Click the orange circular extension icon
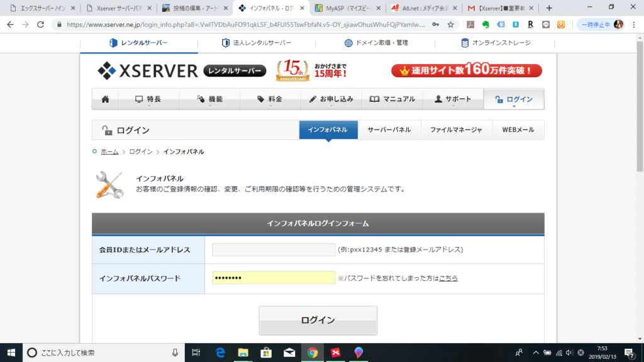 [x=560, y=25]
